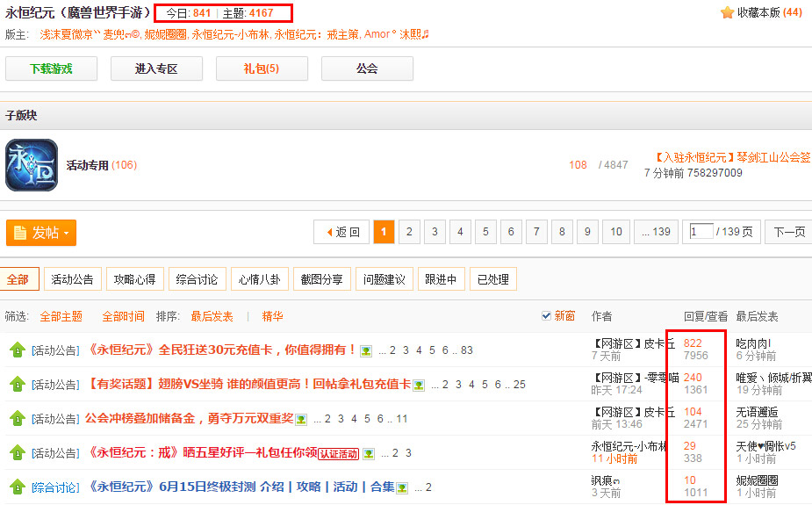Jump to page 11 of 公会冲榜 thread
The height and width of the screenshot is (505, 812).
tap(402, 419)
